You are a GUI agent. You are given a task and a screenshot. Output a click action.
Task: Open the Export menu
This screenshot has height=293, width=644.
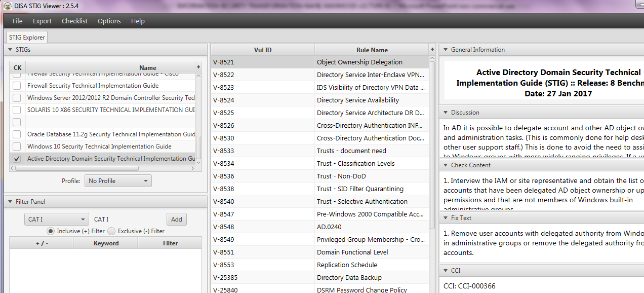pos(42,21)
